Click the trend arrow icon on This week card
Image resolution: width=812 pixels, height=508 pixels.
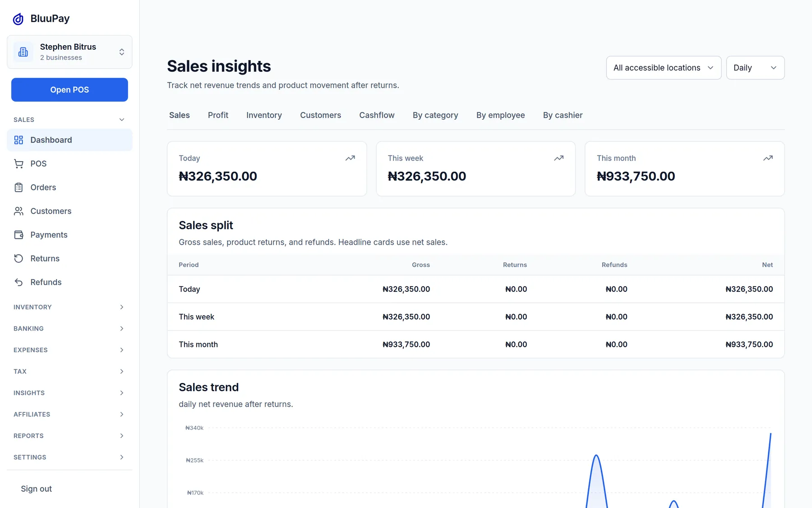(x=559, y=158)
